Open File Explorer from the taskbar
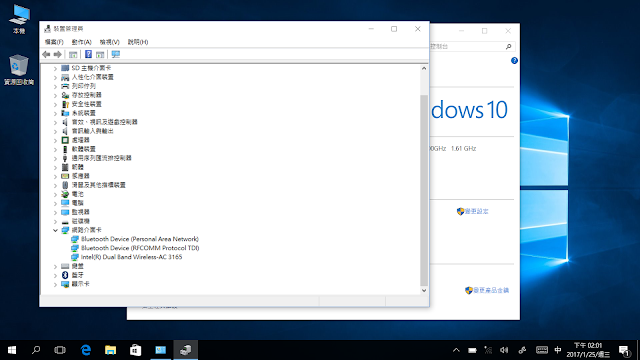Screen dimensions: 640x360 pos(110,350)
